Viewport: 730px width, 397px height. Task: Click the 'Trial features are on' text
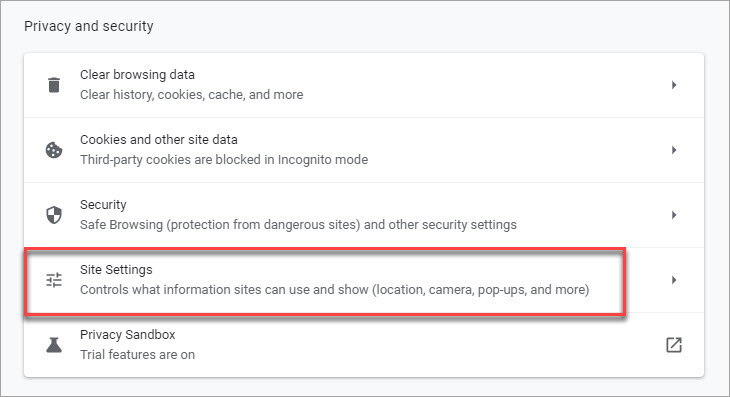coord(137,355)
